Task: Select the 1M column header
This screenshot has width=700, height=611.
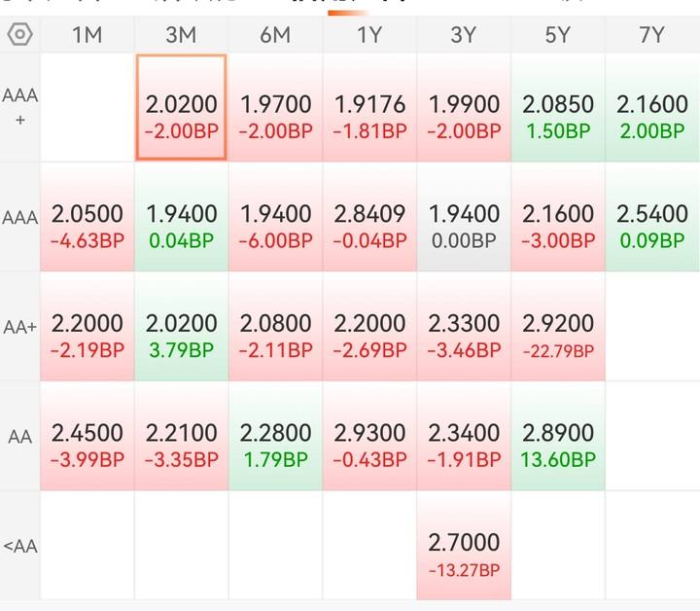Action: pos(87,35)
